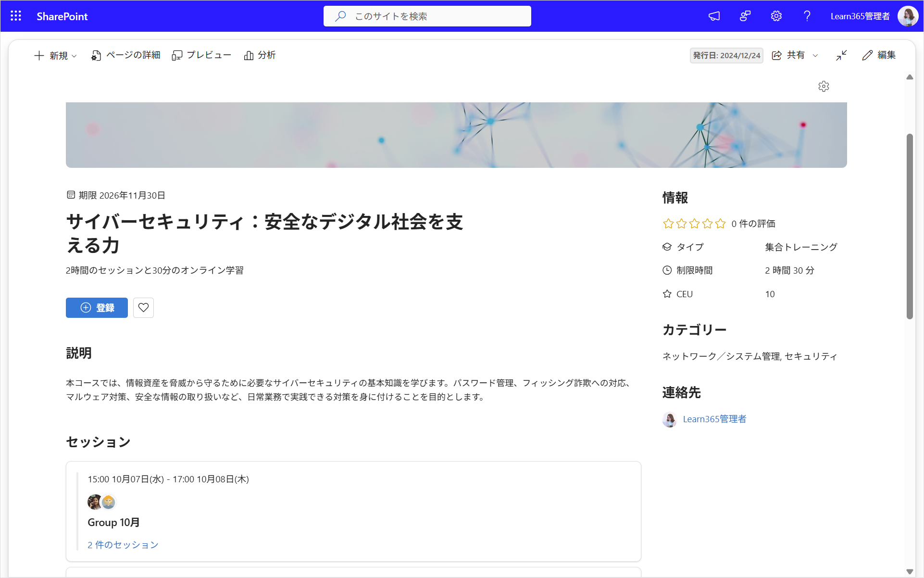Click the megaphone announcements icon
Viewport: 924px width, 578px height.
(714, 16)
